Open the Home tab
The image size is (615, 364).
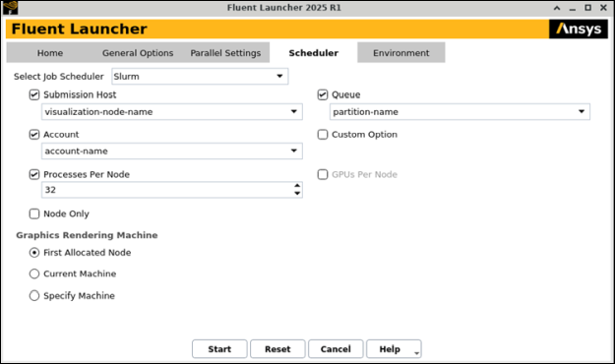[x=50, y=53]
